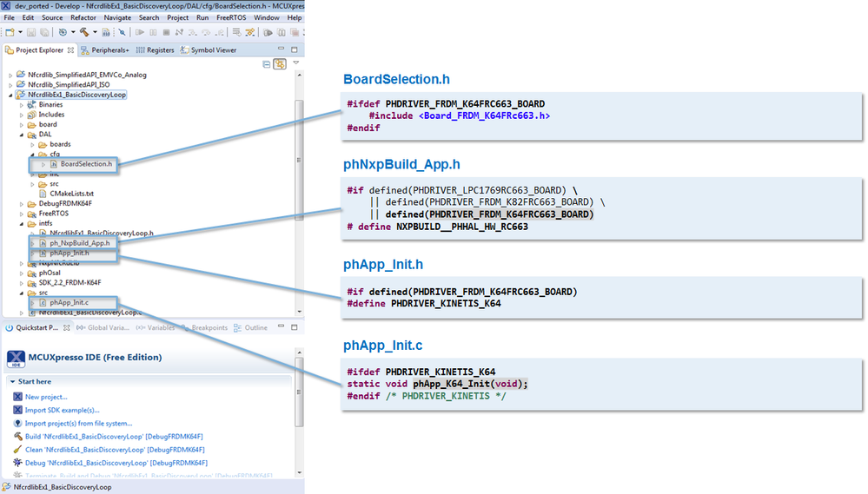868x494 pixels.
Task: Toggle Skip All Breakpoints in toolbar
Action: (x=122, y=33)
